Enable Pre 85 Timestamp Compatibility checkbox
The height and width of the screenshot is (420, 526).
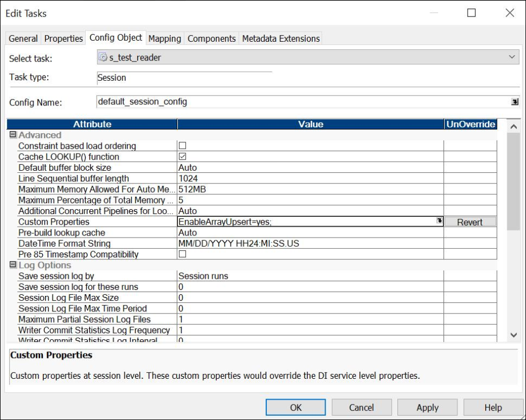tap(183, 254)
